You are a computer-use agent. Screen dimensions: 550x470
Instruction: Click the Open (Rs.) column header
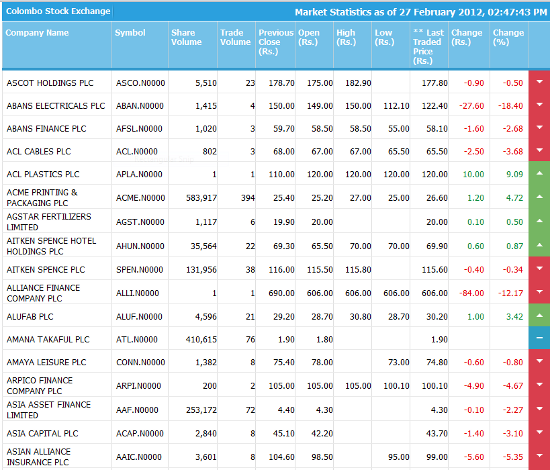coord(309,38)
